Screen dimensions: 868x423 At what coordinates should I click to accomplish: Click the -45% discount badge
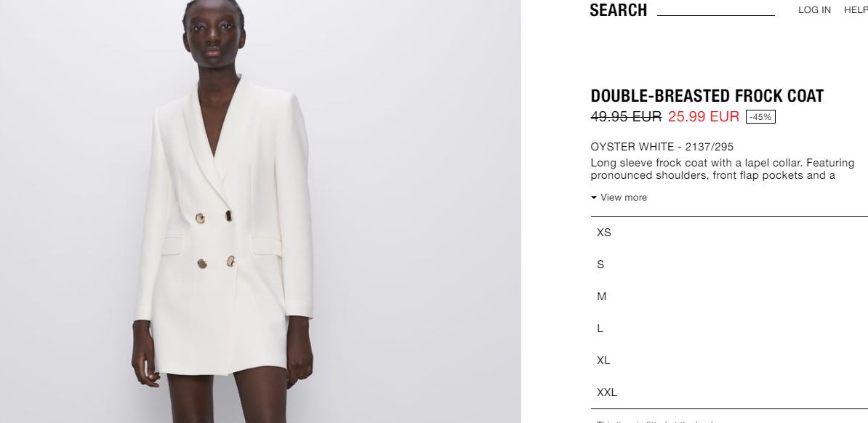coord(760,117)
